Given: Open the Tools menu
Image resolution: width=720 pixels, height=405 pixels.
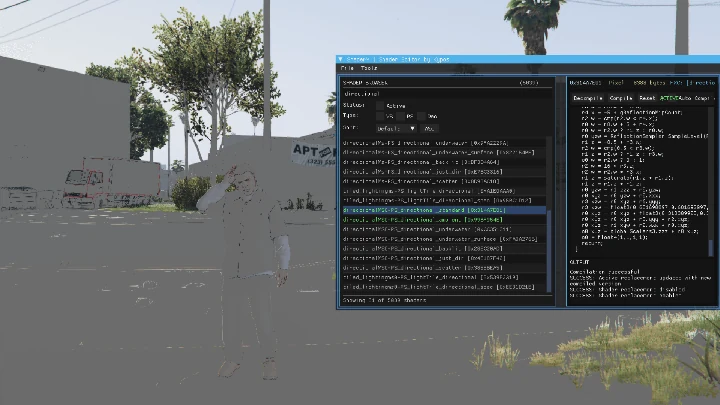Looking at the screenshot, I should coord(369,68).
